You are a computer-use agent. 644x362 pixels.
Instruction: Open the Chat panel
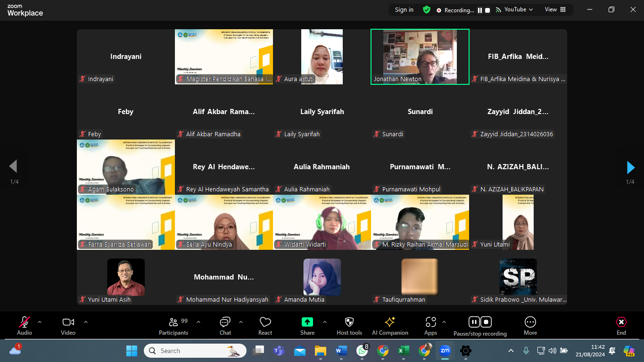[x=225, y=326]
